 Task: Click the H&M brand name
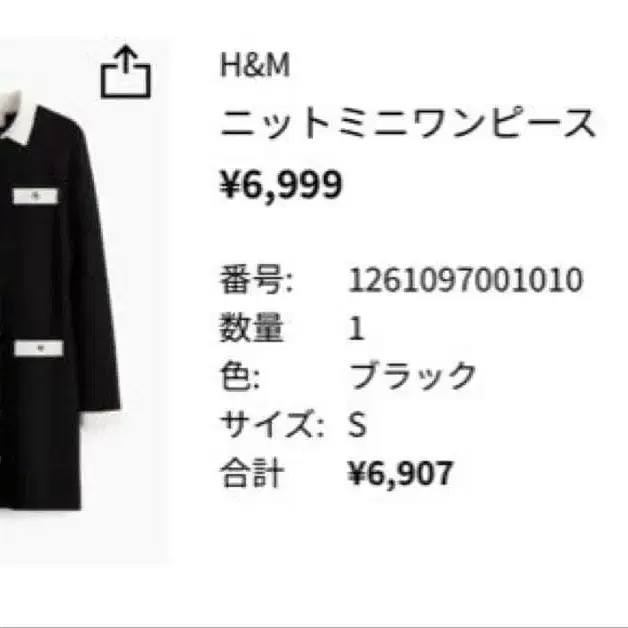tap(255, 65)
